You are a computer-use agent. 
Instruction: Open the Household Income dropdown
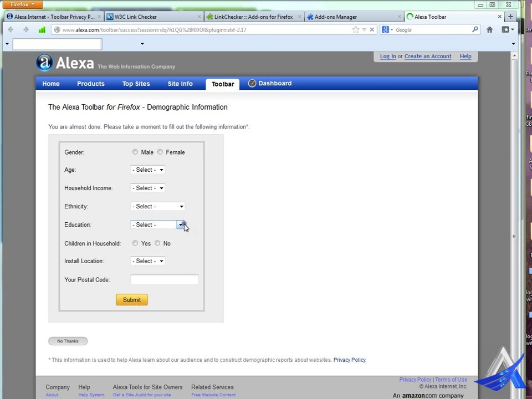(x=147, y=188)
